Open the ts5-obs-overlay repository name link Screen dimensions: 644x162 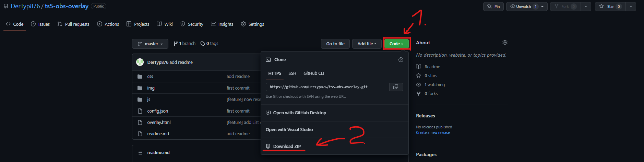point(67,6)
